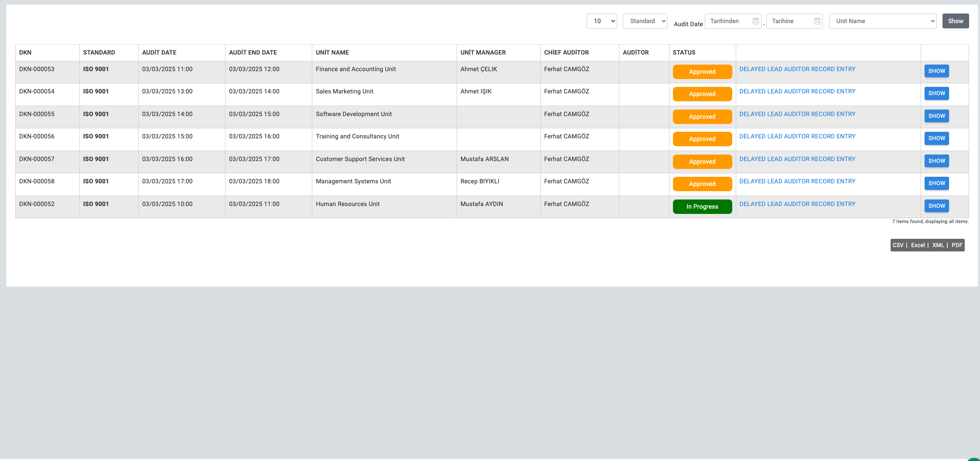The width and height of the screenshot is (980, 461).
Task: Click SHOW for Management Systems Unit row
Action: tap(936, 183)
